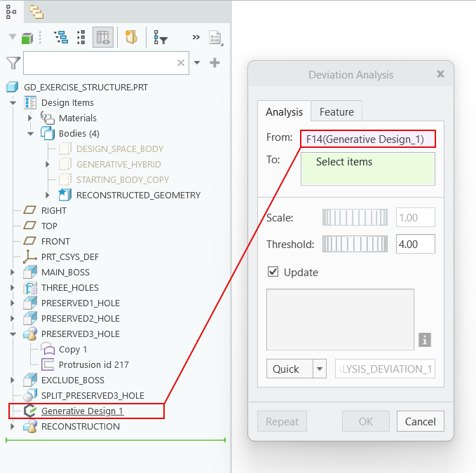Click the results display area
476x473 pixels.
click(x=340, y=320)
